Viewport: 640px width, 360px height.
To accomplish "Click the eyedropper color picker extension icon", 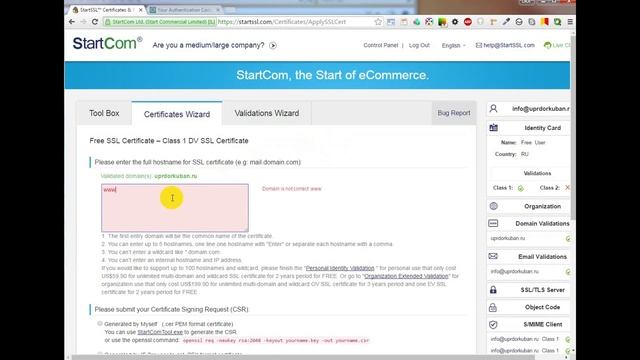I will (x=506, y=22).
